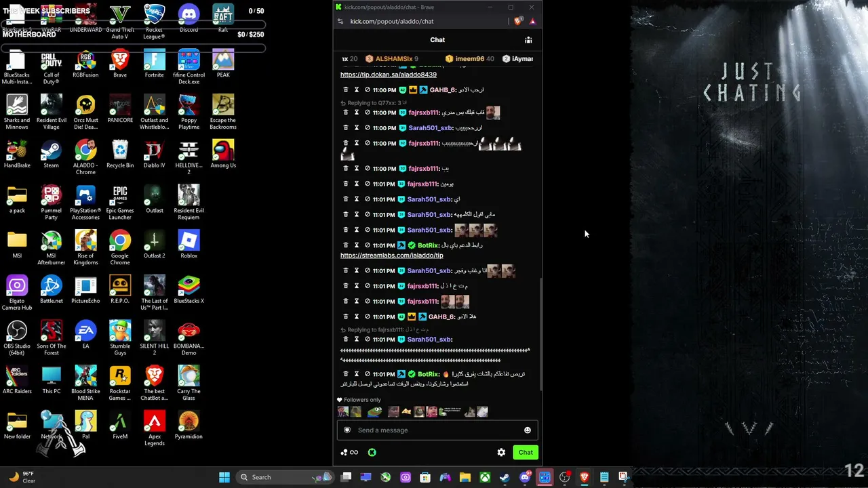Launch Rockstar Games desktop shortcut

[120, 383]
